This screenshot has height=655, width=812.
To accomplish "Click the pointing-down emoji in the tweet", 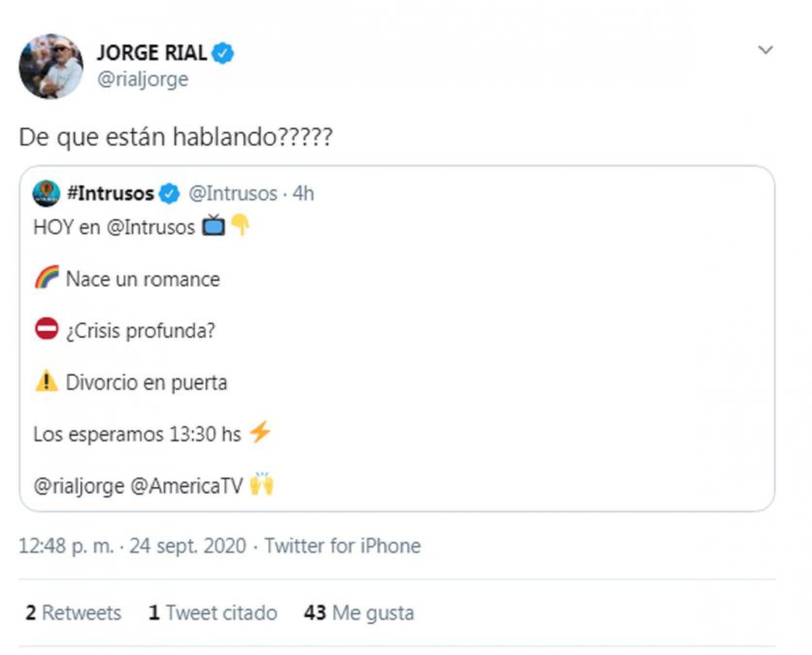I will click(x=241, y=226).
